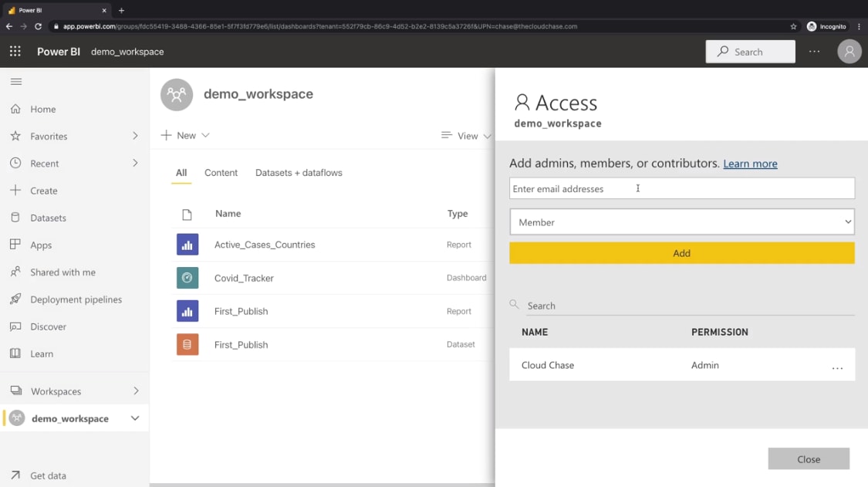Screen dimensions: 868x487
Task: Open the Learn more link
Action: (x=750, y=164)
